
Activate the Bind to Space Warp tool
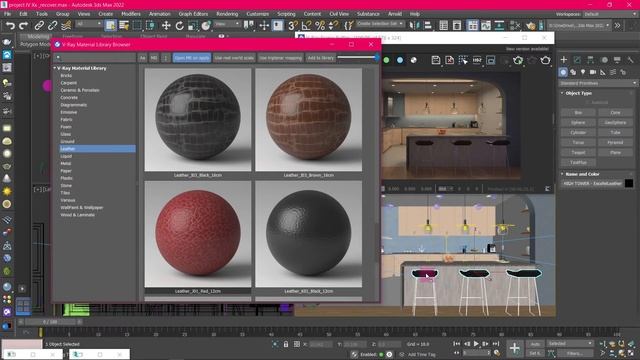[66, 26]
